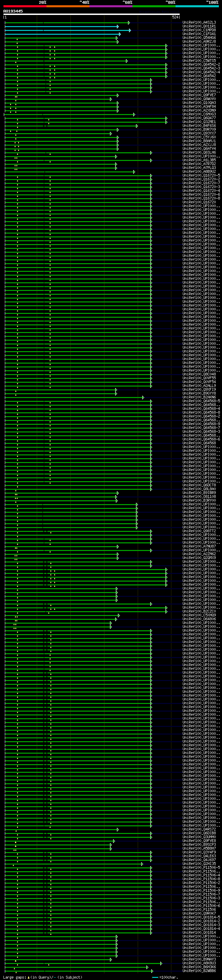Click the cyan ~100% identity legend bar

point(197,6)
